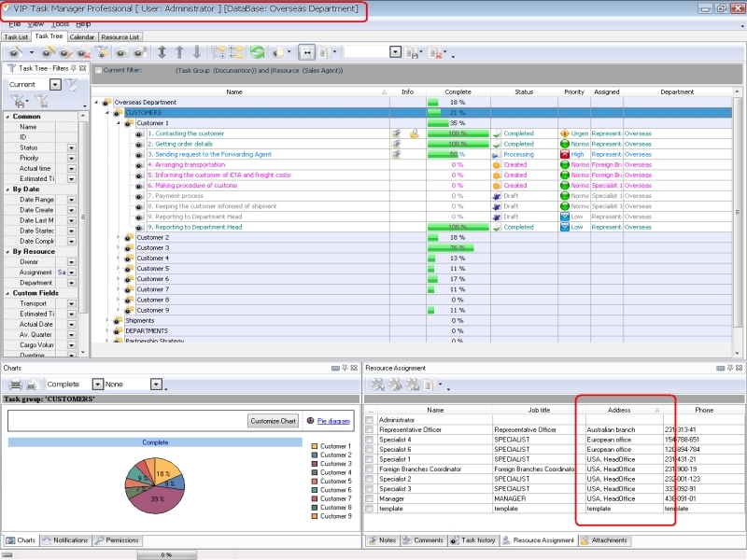This screenshot has height=560, width=747.
Task: Click the Move Task Down arrow icon
Action: click(x=194, y=53)
